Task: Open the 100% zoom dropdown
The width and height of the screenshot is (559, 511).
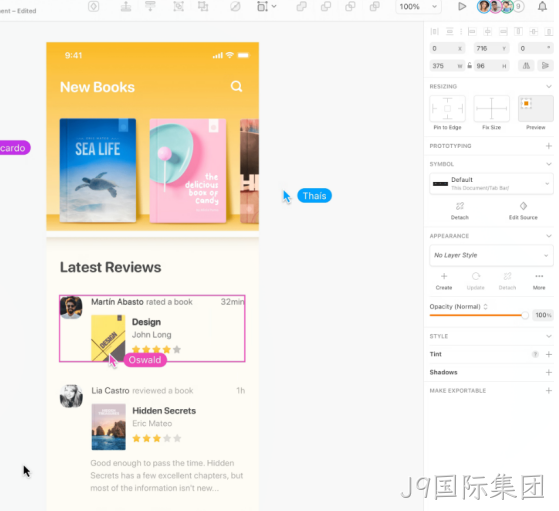Action: [x=418, y=6]
